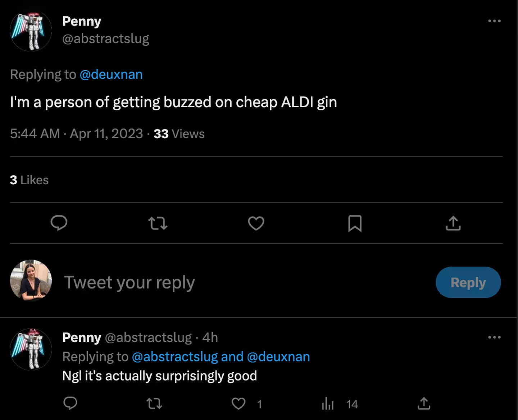The height and width of the screenshot is (420, 518).
Task: Click the 5:44 AM Apr 11 timestamp
Action: point(76,134)
